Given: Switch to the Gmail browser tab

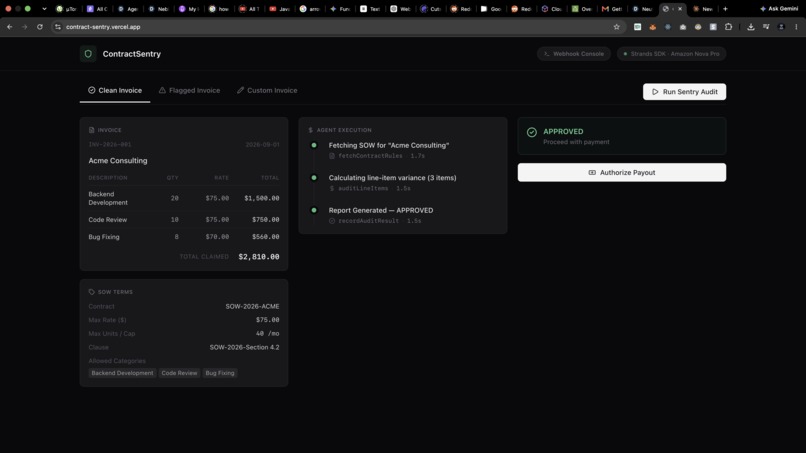Looking at the screenshot, I should click(x=612, y=9).
